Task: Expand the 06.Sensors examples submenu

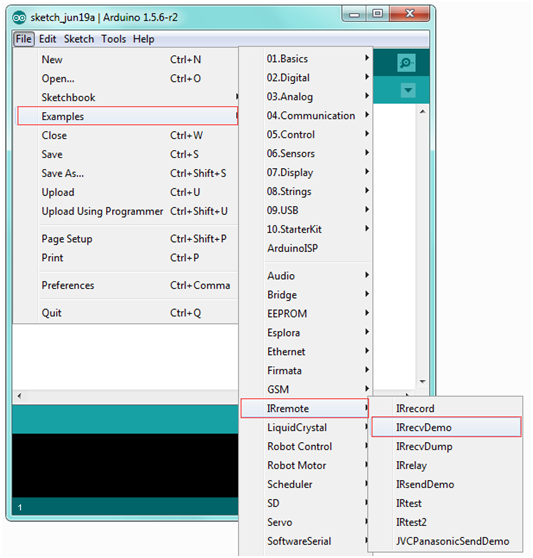Action: click(306, 153)
